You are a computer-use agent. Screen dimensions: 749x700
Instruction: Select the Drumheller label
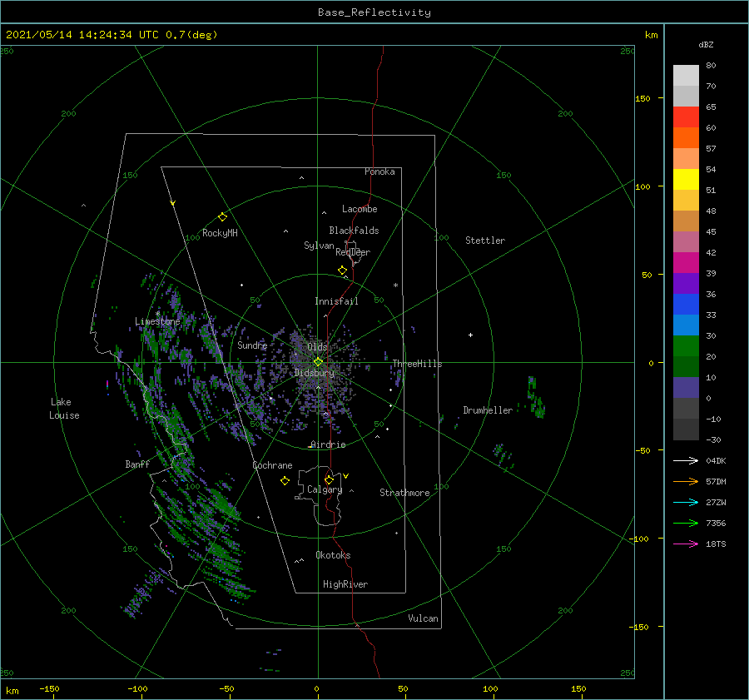click(488, 410)
